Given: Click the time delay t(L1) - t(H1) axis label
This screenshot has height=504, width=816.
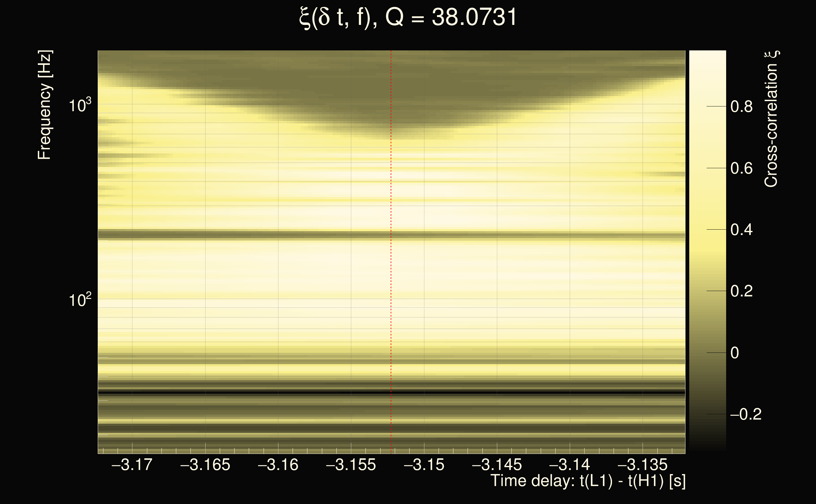Looking at the screenshot, I should pyautogui.click(x=588, y=481).
